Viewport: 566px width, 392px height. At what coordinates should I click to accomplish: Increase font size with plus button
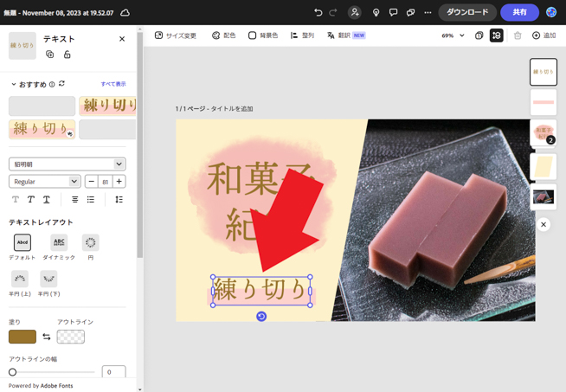tap(119, 182)
